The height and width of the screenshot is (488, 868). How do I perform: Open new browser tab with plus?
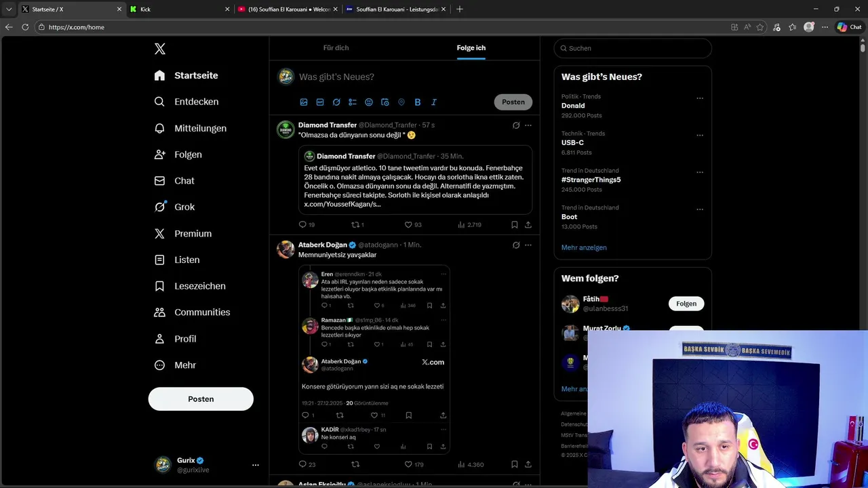[460, 9]
